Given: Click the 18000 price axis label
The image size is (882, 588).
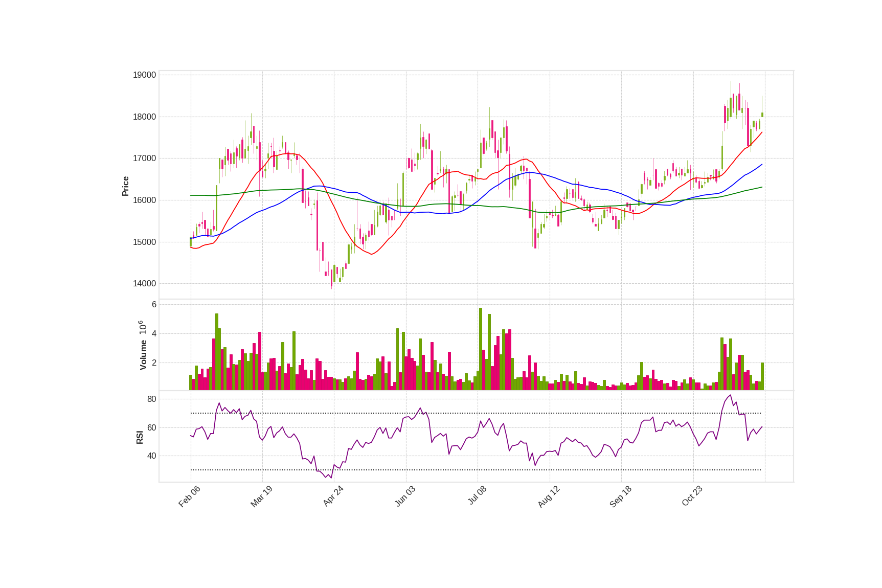Looking at the screenshot, I should tap(144, 117).
